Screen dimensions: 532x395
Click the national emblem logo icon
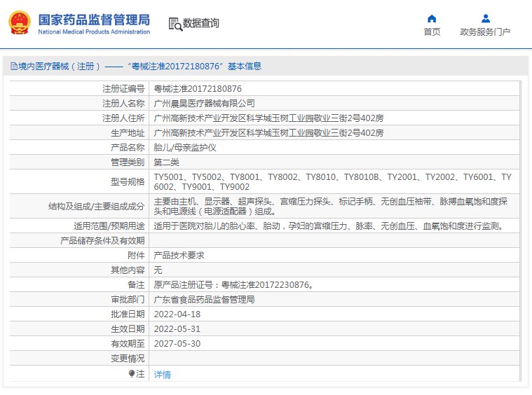point(20,22)
